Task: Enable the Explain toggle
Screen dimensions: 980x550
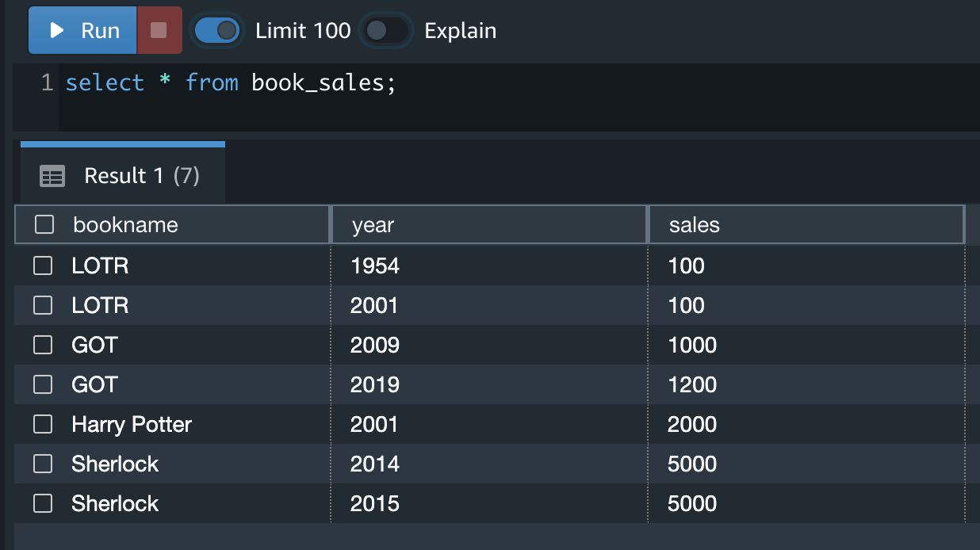Action: pos(385,31)
